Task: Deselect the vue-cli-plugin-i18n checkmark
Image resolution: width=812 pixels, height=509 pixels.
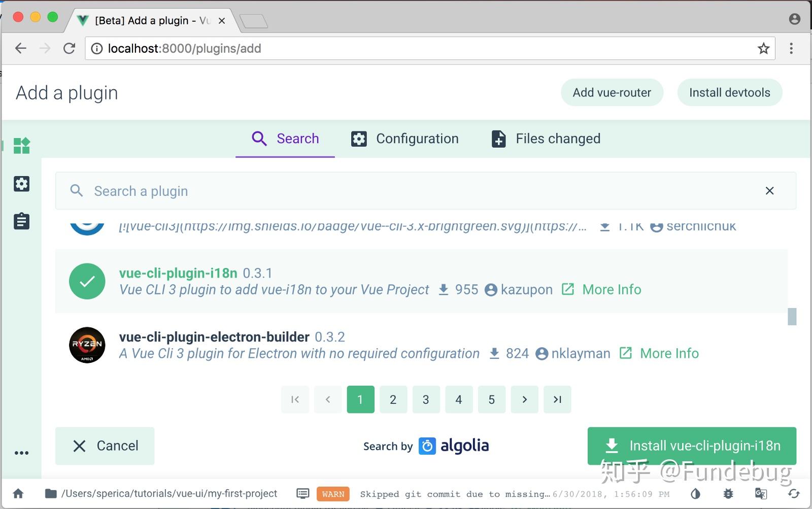Action: (87, 281)
